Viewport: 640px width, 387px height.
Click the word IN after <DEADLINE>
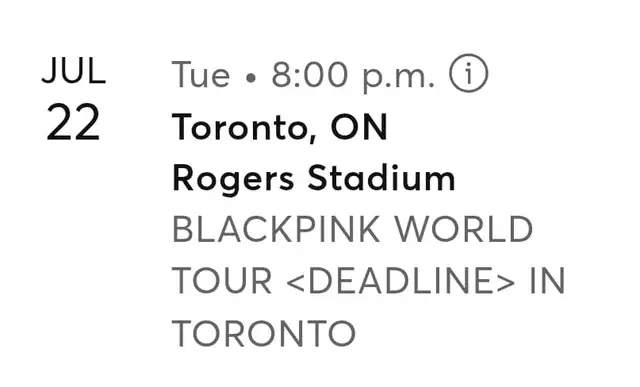(547, 280)
